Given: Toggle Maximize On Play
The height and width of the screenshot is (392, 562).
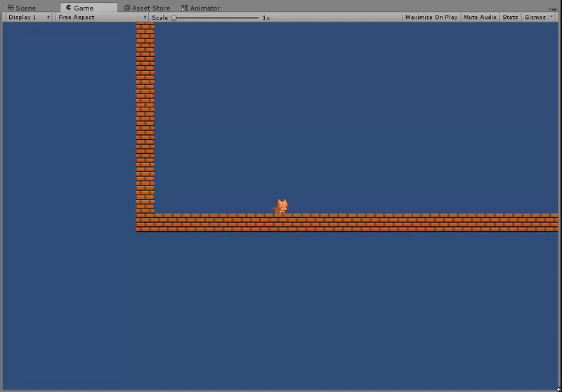Looking at the screenshot, I should tap(431, 17).
